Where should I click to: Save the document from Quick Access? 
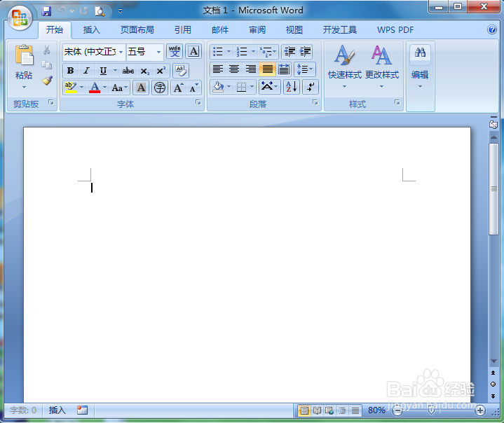pos(46,11)
